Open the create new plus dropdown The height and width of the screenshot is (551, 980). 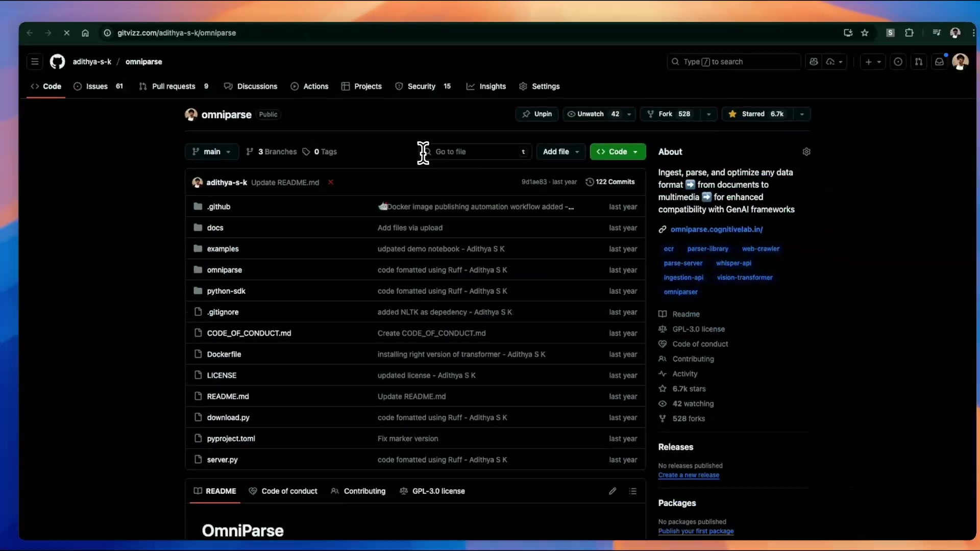[873, 62]
